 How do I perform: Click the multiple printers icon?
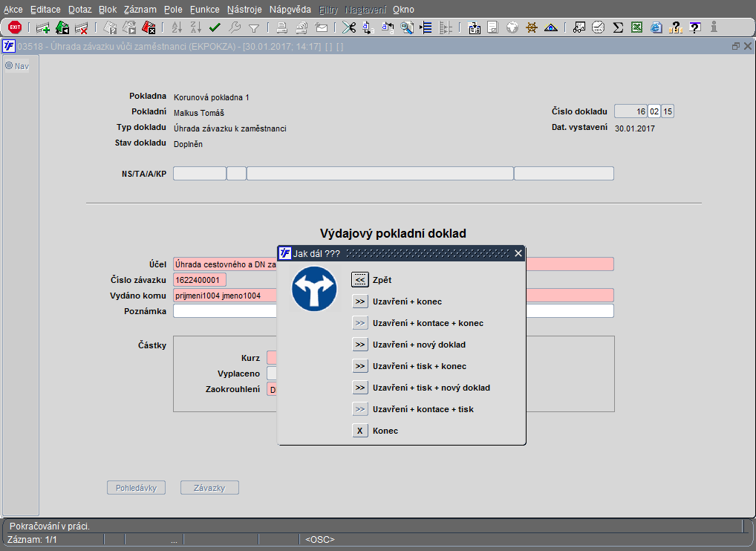coord(302,28)
